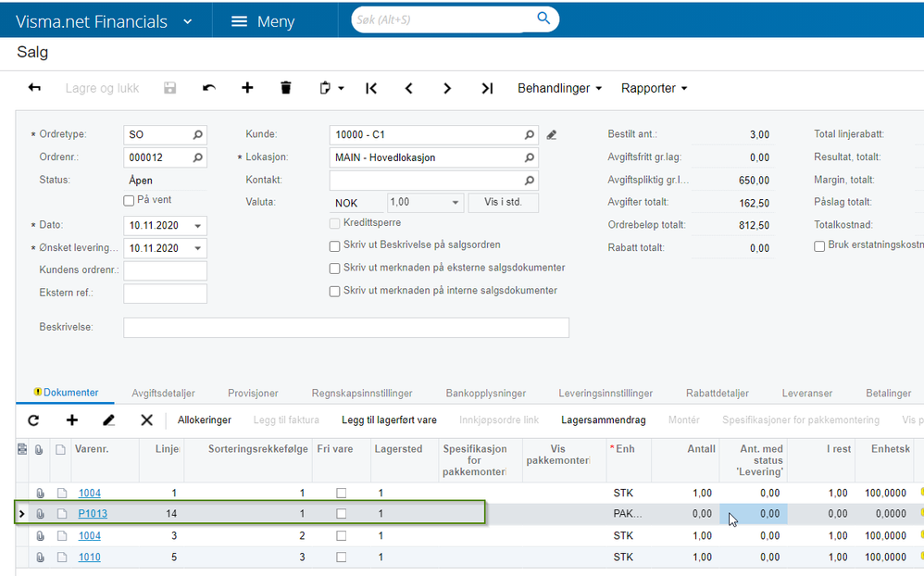Screen dimensions: 924x576
Task: Click the Beskrivelse text field
Action: (345, 328)
